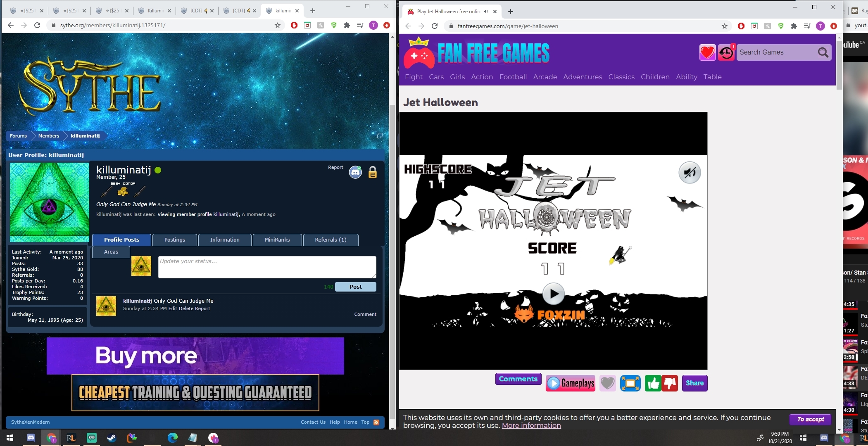The width and height of the screenshot is (868, 446).
Task: Click Comment on the status post
Action: (x=365, y=314)
